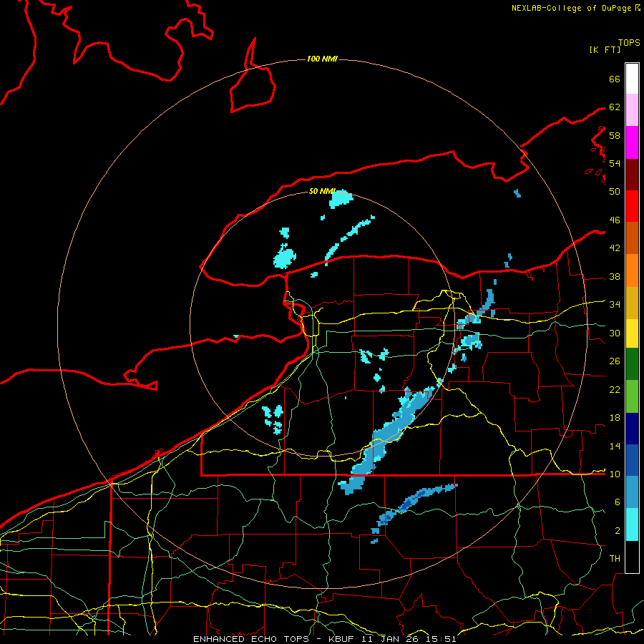Select the navy blue legend color band
The width and height of the screenshot is (644, 644).
(632, 429)
